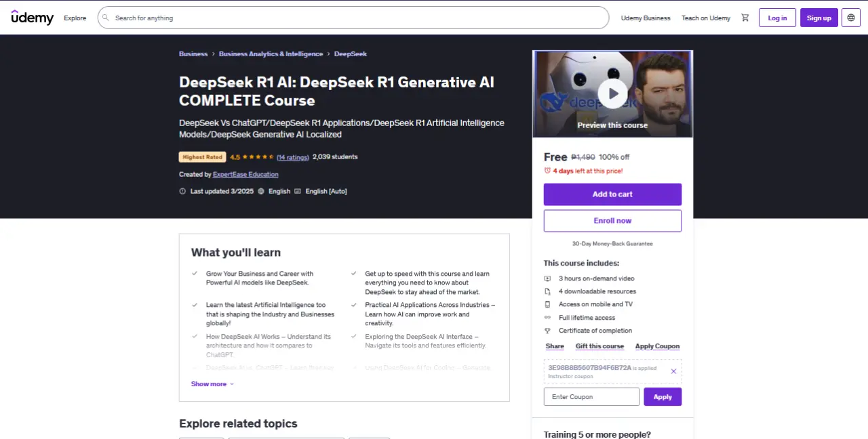Click the 'Explore related topics' heading
Screen dimensions: 868x439
click(x=238, y=423)
